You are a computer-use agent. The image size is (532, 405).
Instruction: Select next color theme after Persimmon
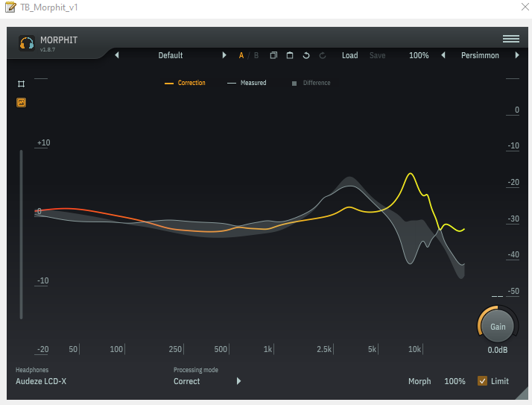tap(517, 55)
